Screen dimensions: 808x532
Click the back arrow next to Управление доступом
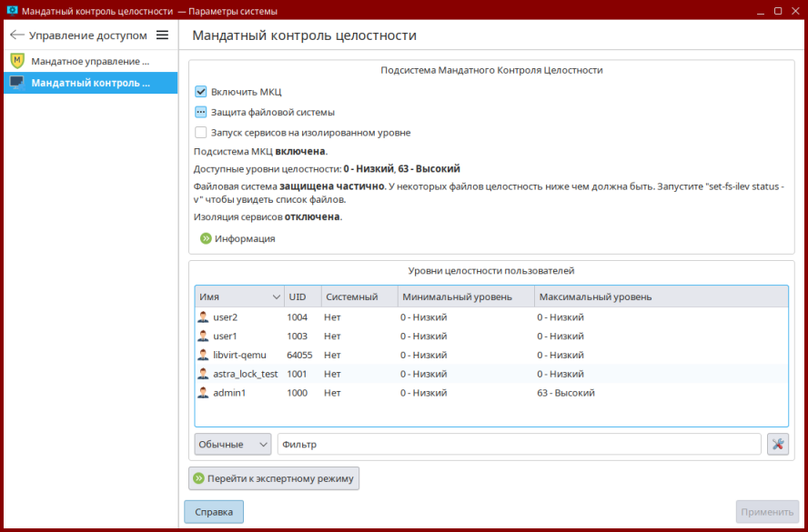tap(16, 35)
